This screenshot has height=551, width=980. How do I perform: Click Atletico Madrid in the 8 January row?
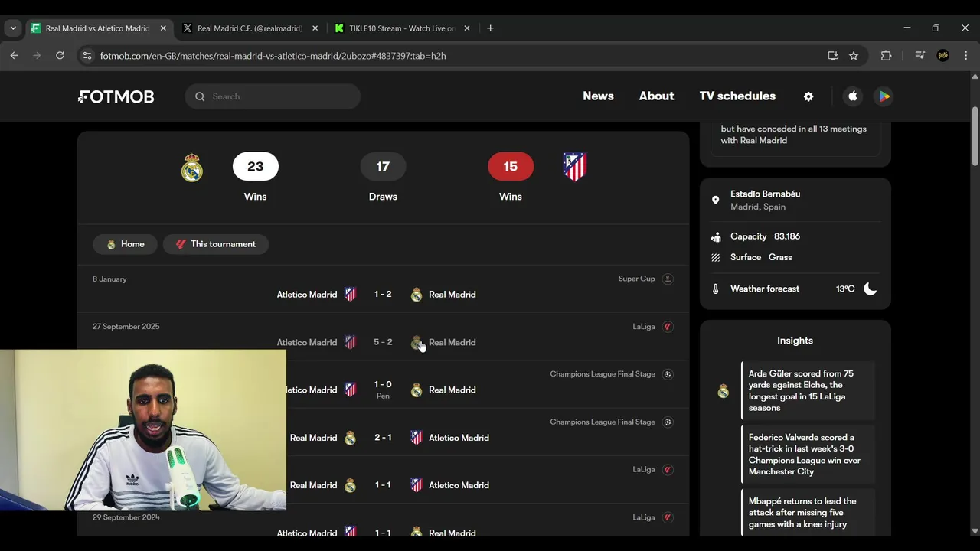point(307,295)
